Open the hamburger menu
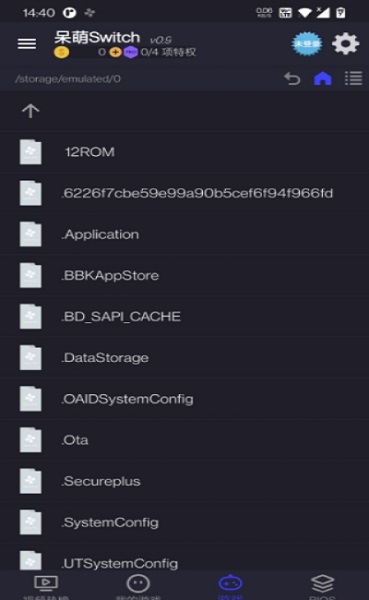 click(27, 44)
